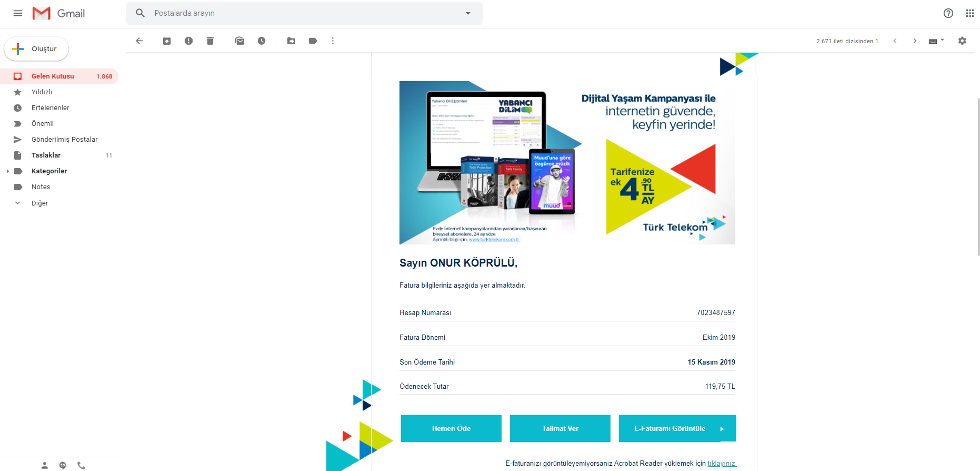Image resolution: width=980 pixels, height=471 pixels.
Task: Report this email as spam
Action: (x=188, y=41)
